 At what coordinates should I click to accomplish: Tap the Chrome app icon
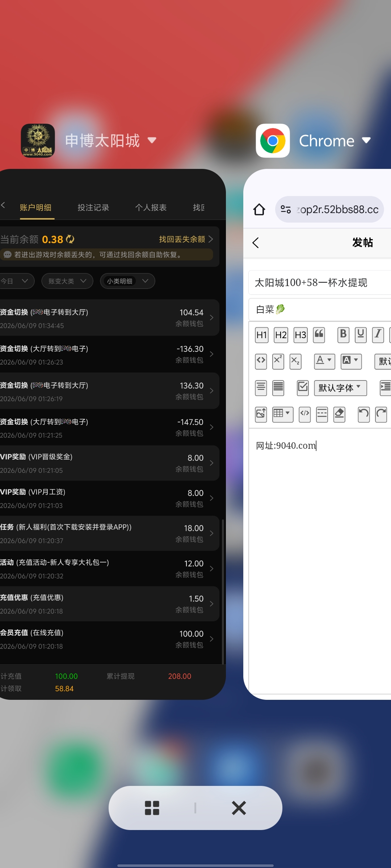[x=273, y=141]
